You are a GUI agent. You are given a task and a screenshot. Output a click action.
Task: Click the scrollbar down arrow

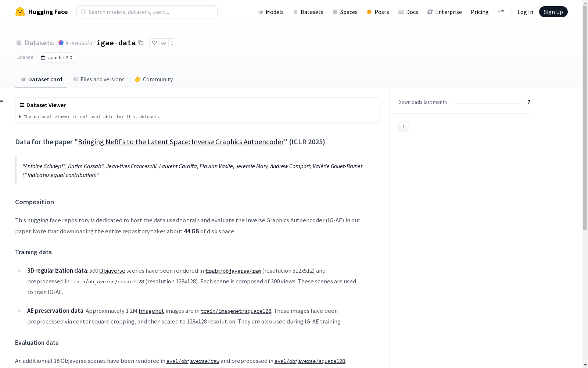point(585,365)
